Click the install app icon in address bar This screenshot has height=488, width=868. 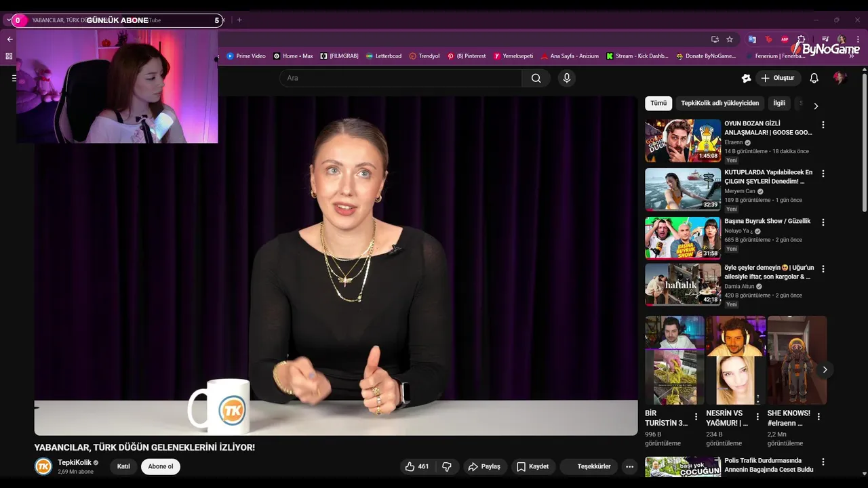tap(715, 39)
